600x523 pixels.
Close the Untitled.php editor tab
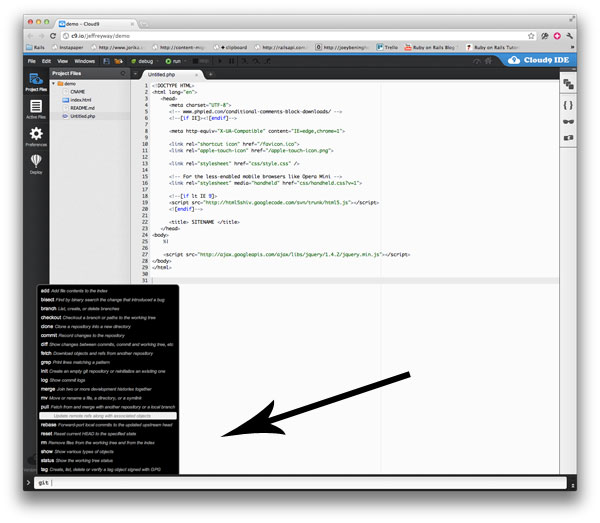[197, 75]
